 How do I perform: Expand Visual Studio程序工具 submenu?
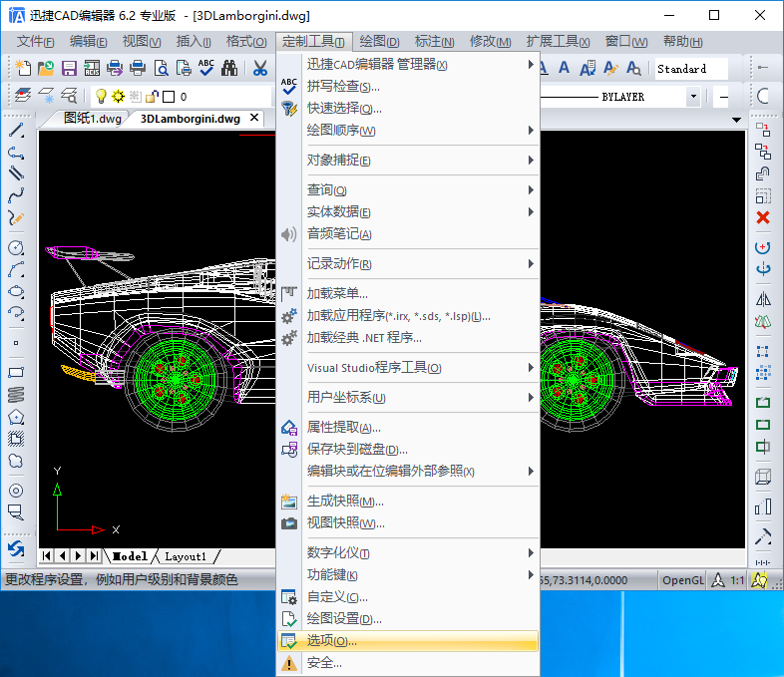[x=408, y=368]
